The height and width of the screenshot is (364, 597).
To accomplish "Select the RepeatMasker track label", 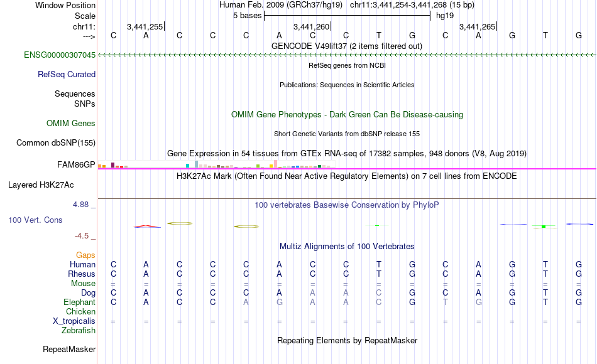I will tap(69, 349).
